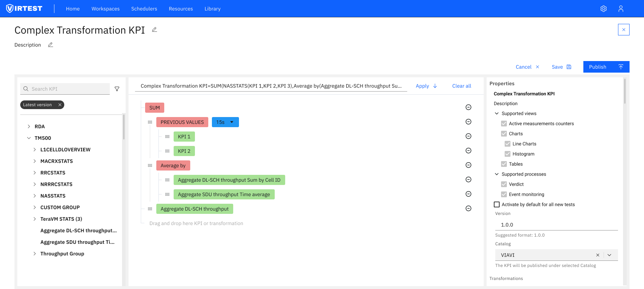Go to the Library menu

[x=212, y=9]
